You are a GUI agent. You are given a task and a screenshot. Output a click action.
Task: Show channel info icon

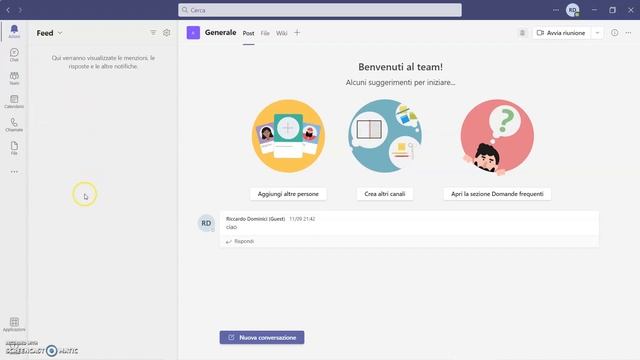[614, 33]
